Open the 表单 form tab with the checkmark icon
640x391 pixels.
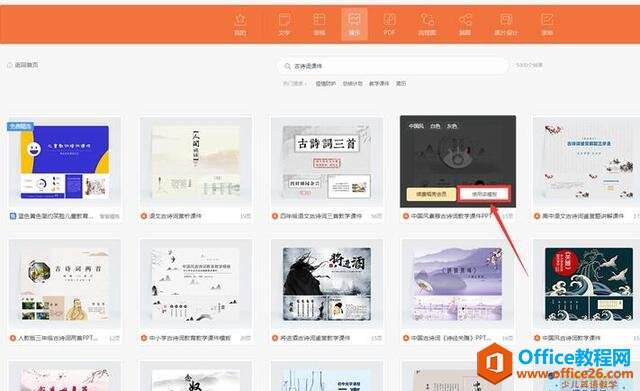tap(547, 24)
